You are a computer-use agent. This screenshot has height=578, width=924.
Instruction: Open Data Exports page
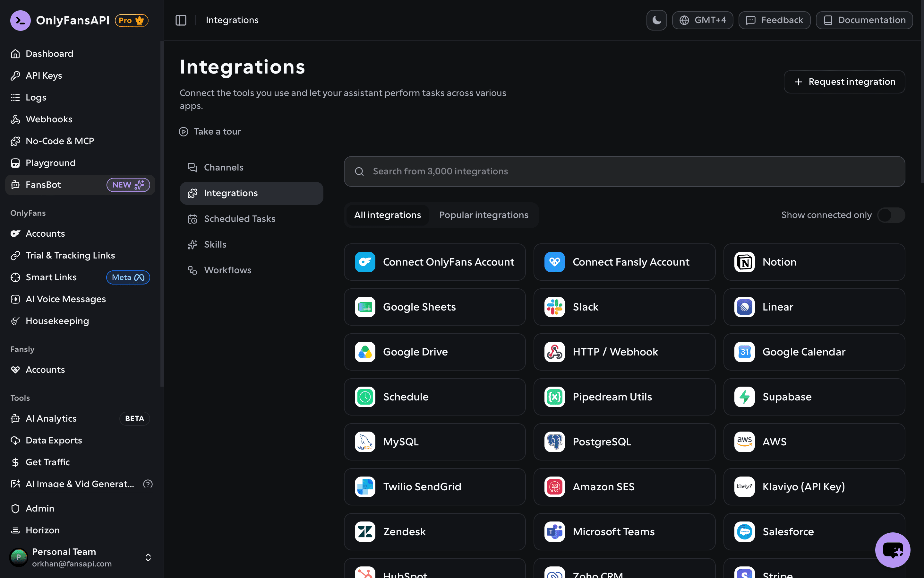[x=80, y=440]
